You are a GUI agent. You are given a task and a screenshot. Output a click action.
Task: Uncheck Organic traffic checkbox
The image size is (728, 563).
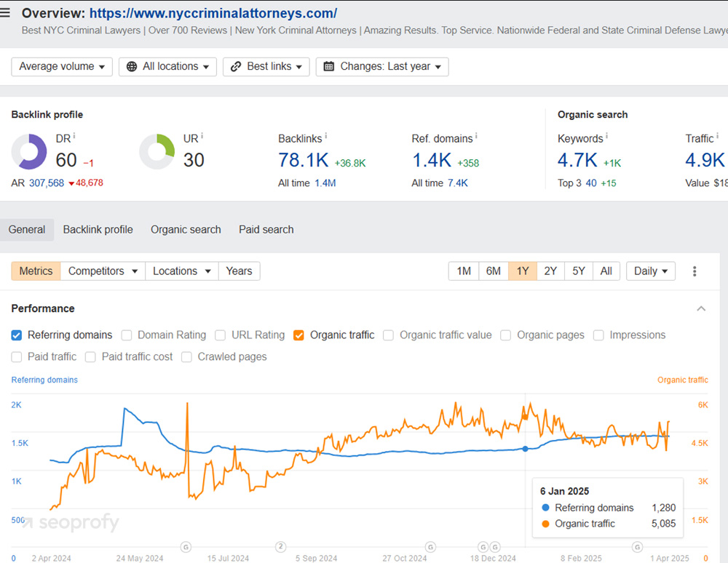pos(298,335)
